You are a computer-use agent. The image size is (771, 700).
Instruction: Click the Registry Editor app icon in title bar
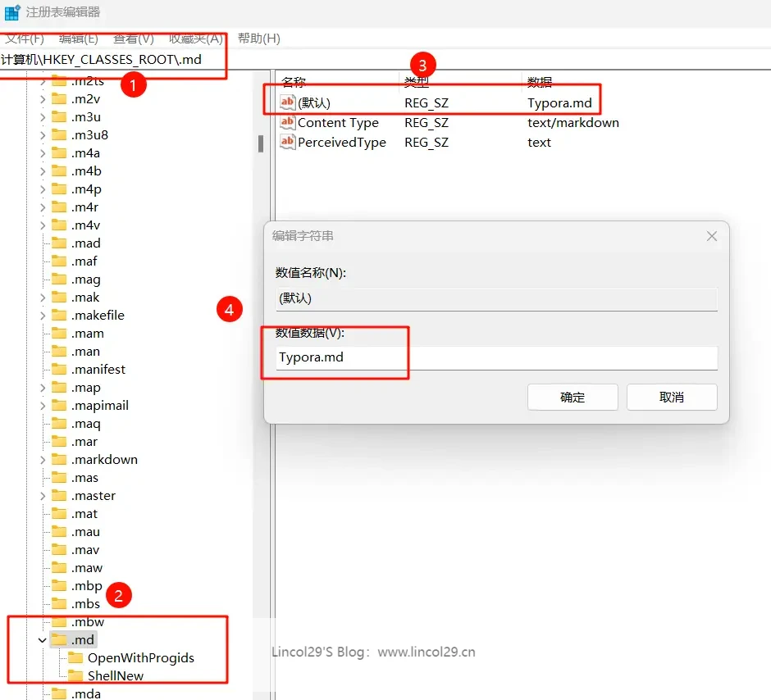coord(12,12)
